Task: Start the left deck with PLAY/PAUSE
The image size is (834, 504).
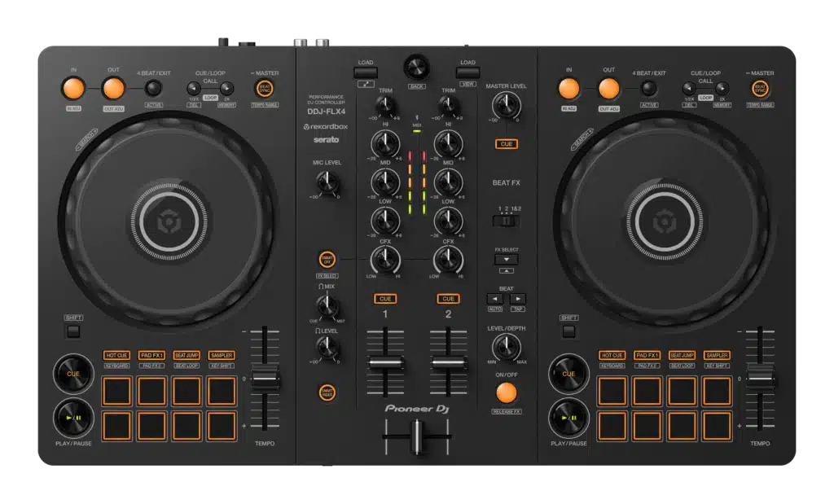Action: coord(73,418)
